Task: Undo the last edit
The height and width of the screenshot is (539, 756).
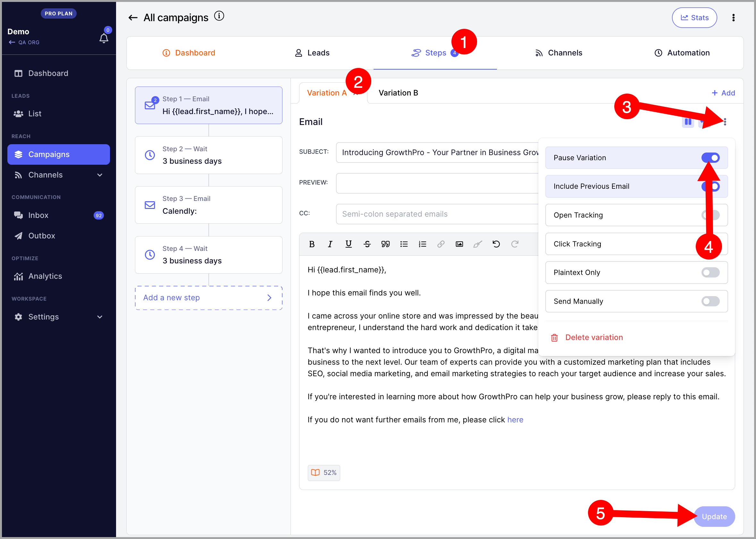Action: pos(496,244)
